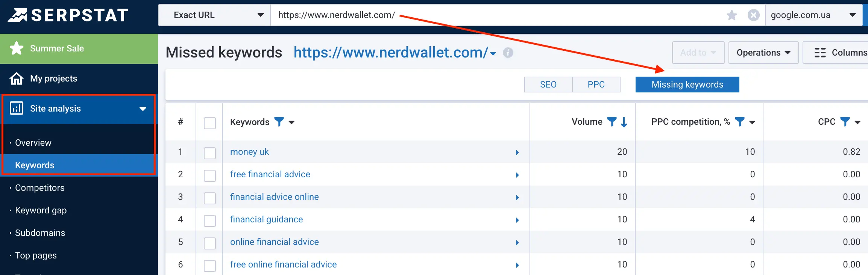This screenshot has height=275, width=868.
Task: Open the CPC column filter icon
Action: [x=845, y=122]
